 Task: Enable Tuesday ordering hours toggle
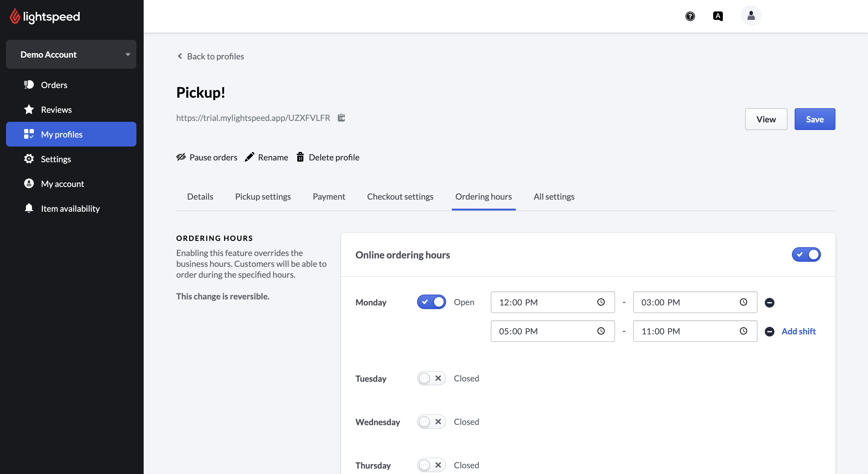[x=431, y=378]
